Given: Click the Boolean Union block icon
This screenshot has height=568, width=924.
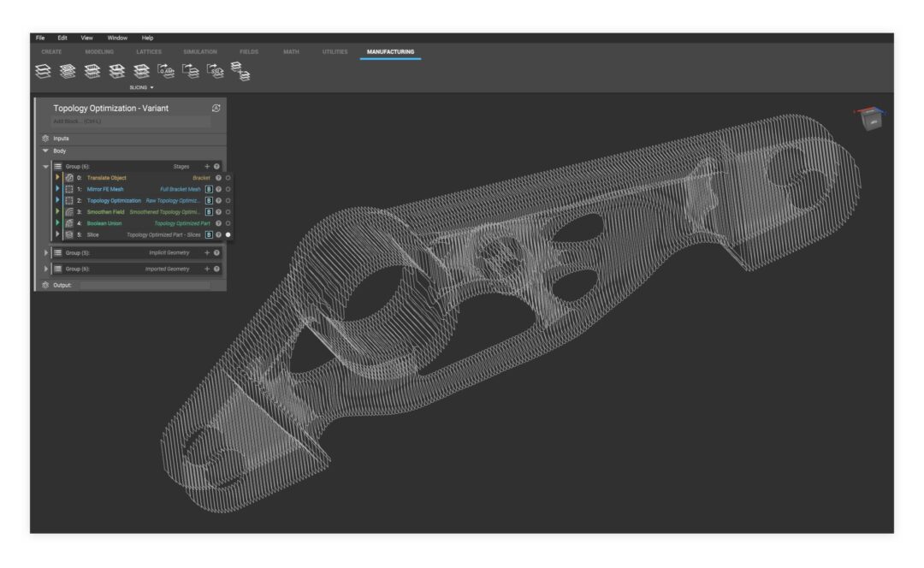Looking at the screenshot, I should (68, 223).
